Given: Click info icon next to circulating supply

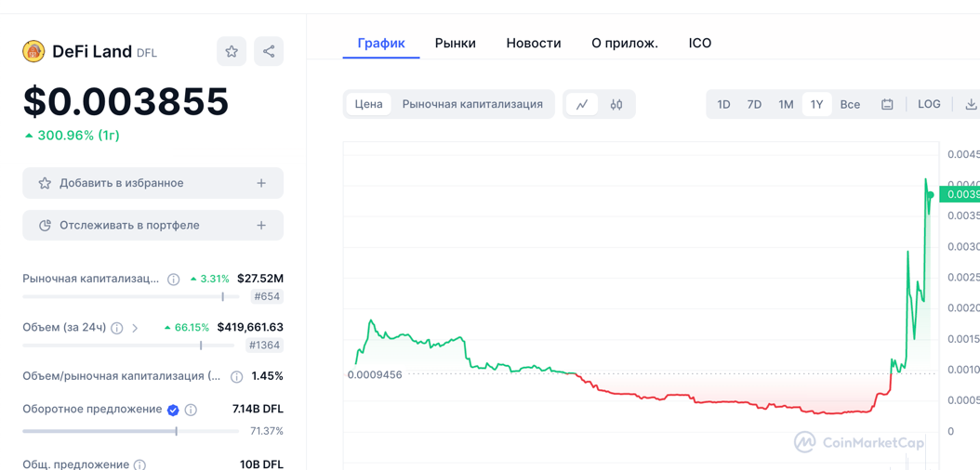Looking at the screenshot, I should [191, 410].
